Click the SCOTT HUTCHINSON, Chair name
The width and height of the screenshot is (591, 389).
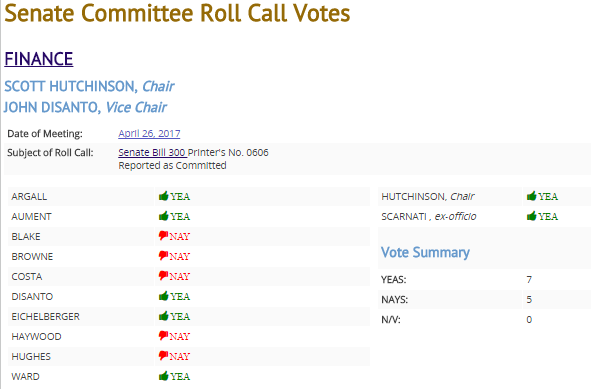[x=89, y=86]
